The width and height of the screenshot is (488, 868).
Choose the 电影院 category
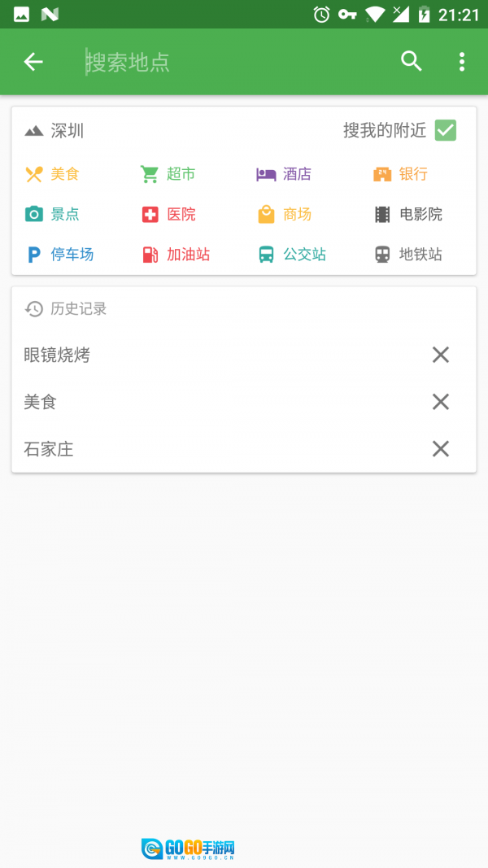pyautogui.click(x=409, y=215)
